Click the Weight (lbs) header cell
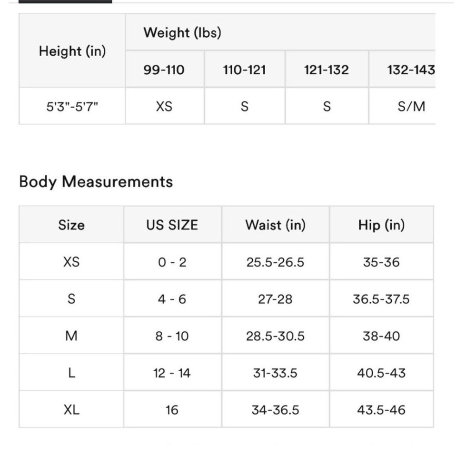Viewport: 476px width, 476px height. tap(280, 32)
